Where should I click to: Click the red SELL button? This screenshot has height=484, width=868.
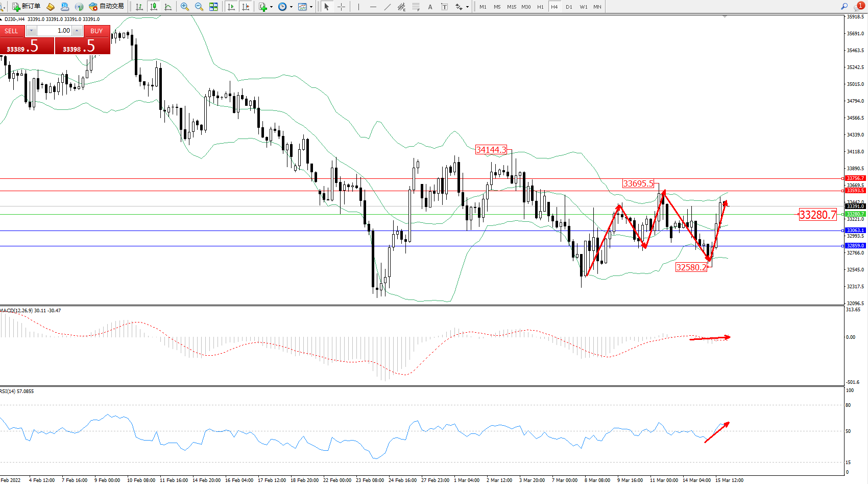(x=12, y=31)
